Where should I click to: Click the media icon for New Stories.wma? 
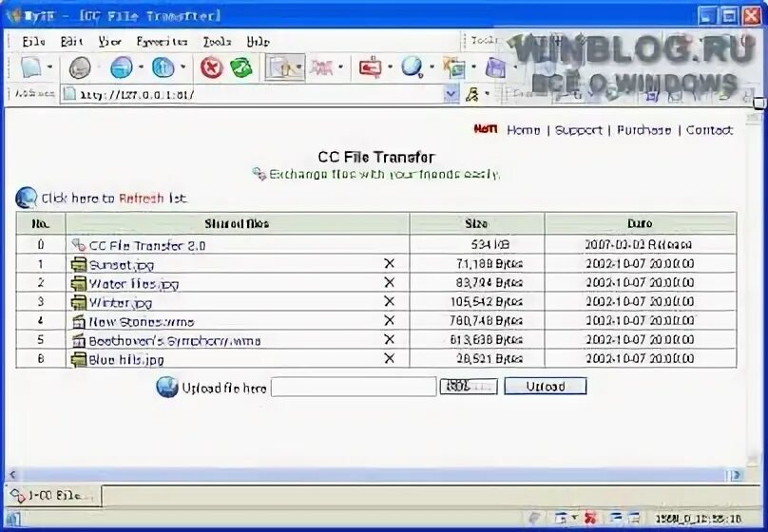78,321
